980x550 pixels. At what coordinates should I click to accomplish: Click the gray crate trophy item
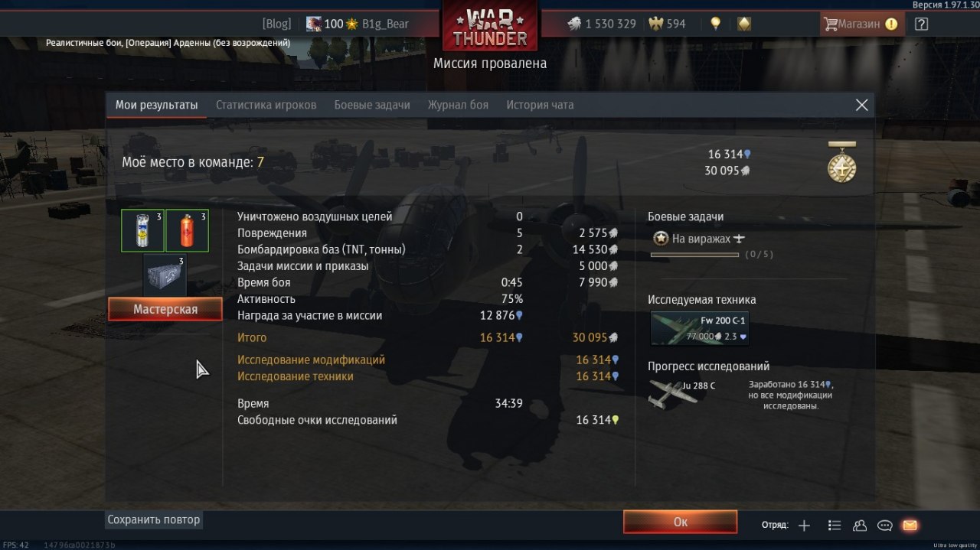click(x=165, y=275)
